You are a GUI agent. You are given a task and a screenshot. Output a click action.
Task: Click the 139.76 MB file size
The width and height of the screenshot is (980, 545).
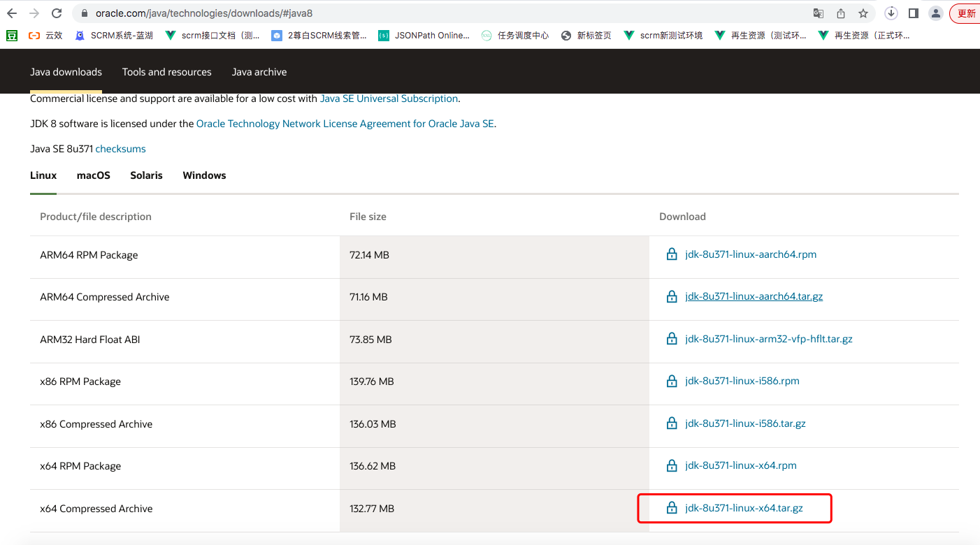tap(372, 381)
